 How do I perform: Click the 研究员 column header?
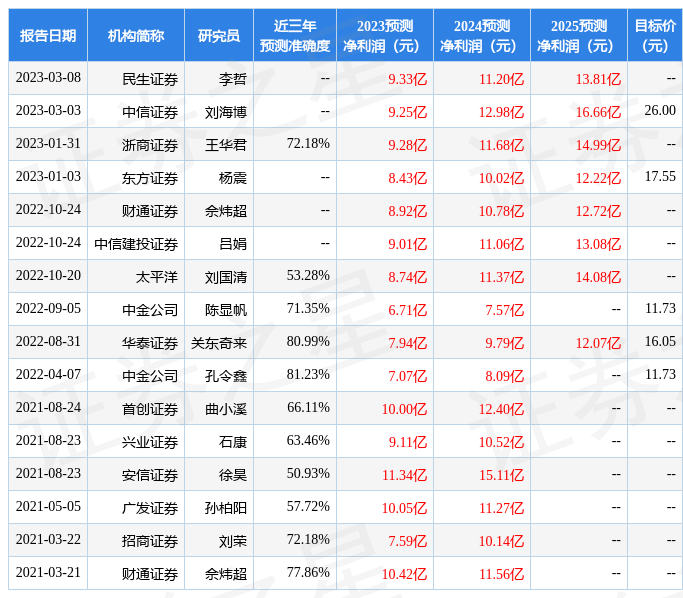click(x=219, y=35)
